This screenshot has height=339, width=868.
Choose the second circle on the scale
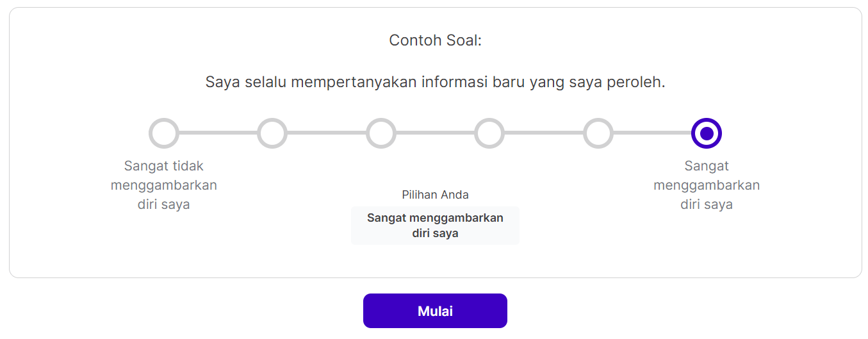[x=272, y=133]
